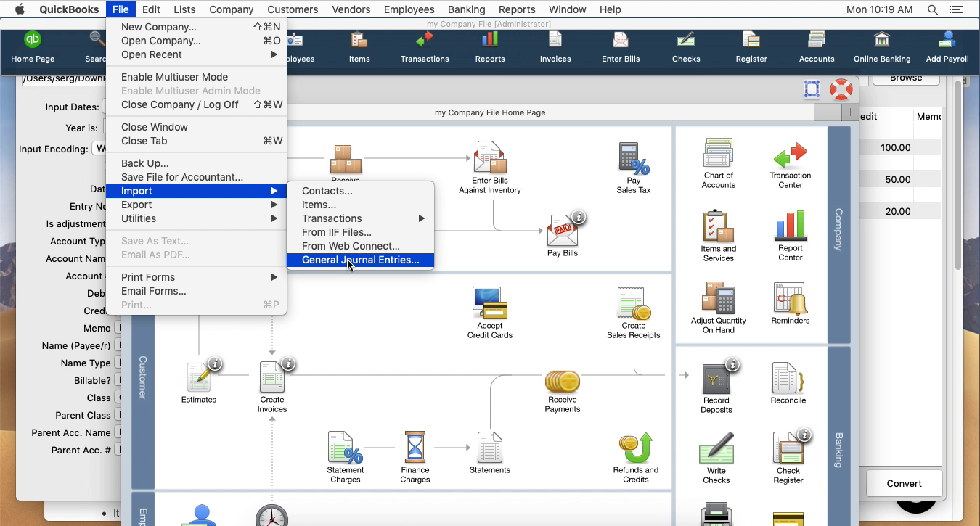This screenshot has height=526, width=980.
Task: Open Accounts in the toolbar
Action: coord(817,47)
